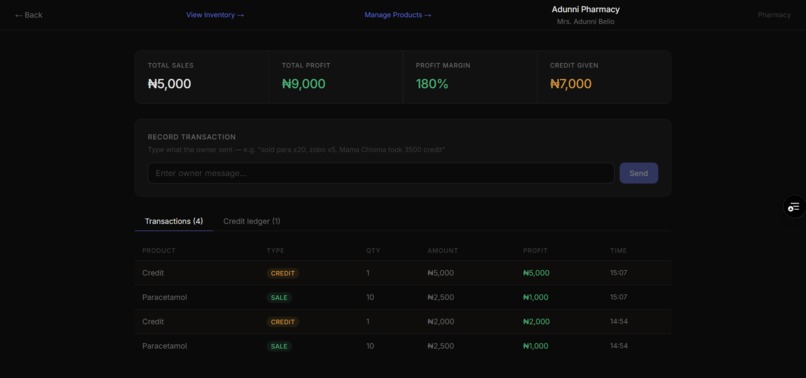Screen dimensions: 806x378
Task: Click the AMOUNT column header
Action: pyautogui.click(x=443, y=250)
